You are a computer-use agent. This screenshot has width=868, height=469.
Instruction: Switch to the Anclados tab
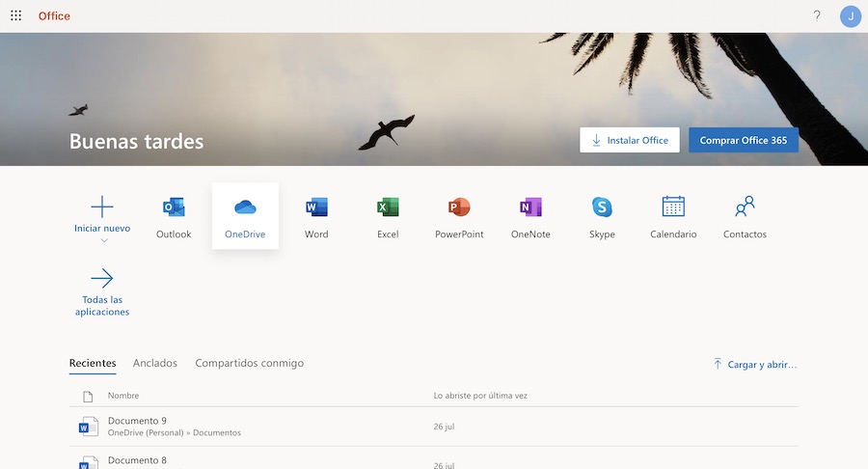click(x=155, y=363)
